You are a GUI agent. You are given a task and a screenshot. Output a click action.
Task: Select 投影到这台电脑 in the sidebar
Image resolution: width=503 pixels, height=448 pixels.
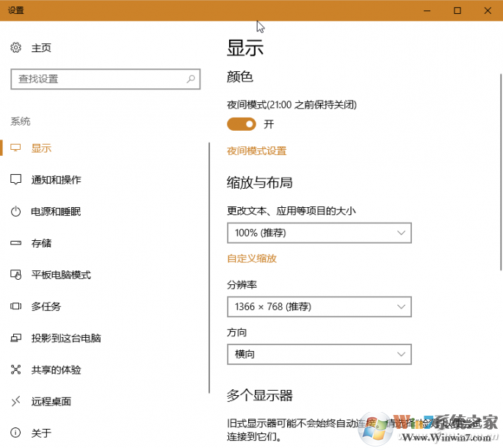(66, 338)
